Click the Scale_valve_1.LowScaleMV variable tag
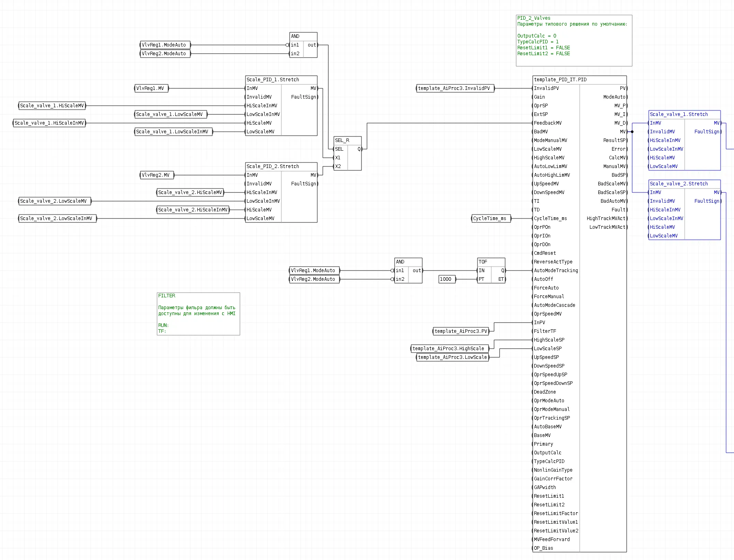The width and height of the screenshot is (734, 560). 171,114
